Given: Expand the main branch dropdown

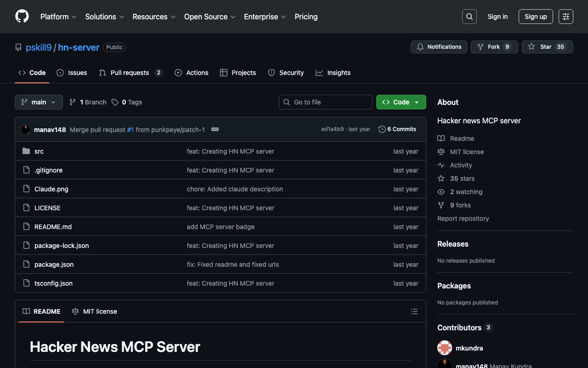Looking at the screenshot, I should (39, 102).
